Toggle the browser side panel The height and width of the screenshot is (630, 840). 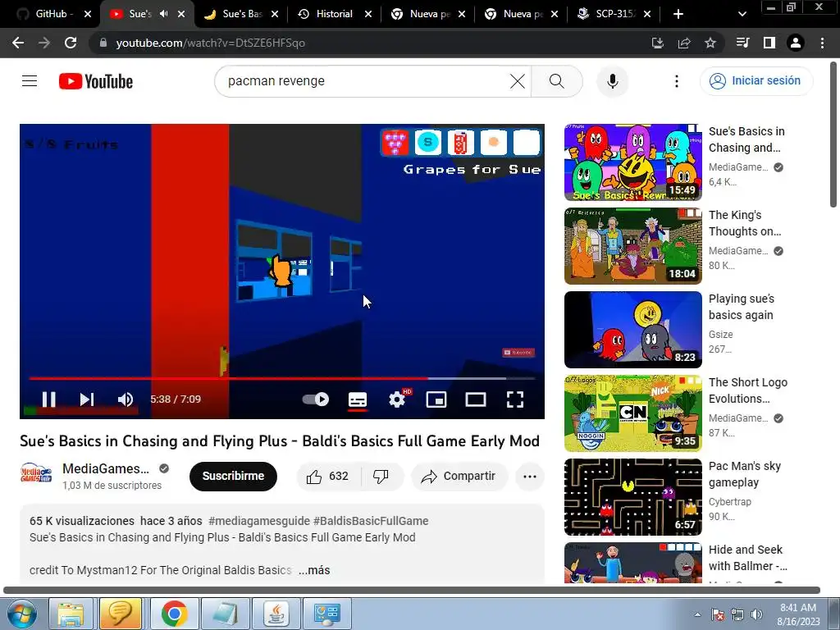click(769, 43)
